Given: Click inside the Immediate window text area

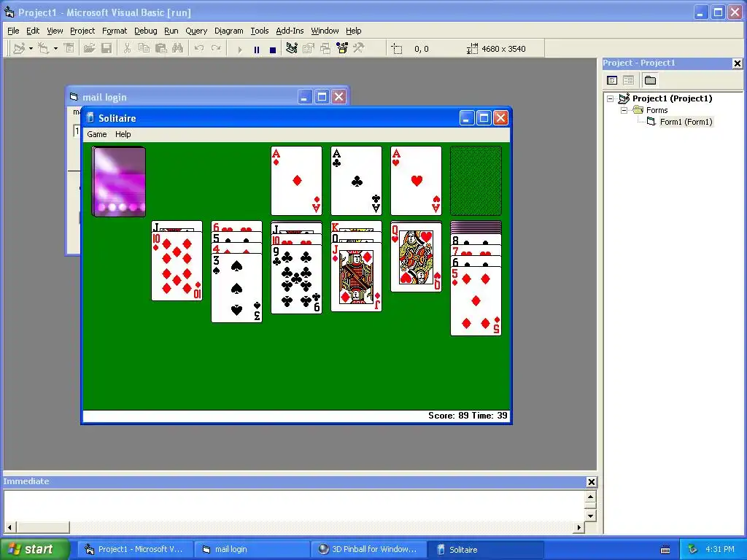Looking at the screenshot, I should click(x=294, y=506).
